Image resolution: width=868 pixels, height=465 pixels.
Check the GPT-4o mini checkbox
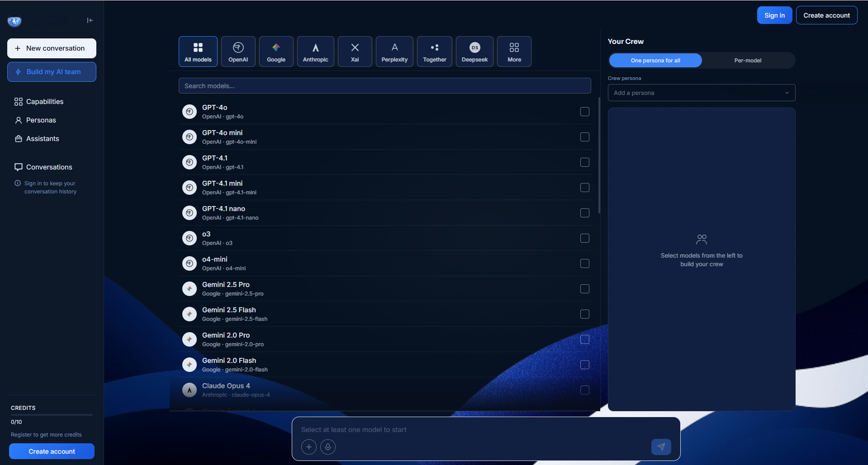(585, 137)
